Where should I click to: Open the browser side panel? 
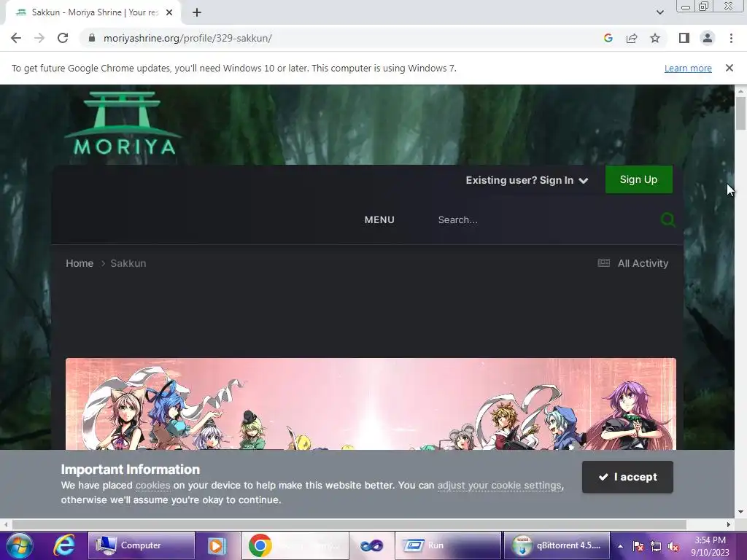(684, 38)
